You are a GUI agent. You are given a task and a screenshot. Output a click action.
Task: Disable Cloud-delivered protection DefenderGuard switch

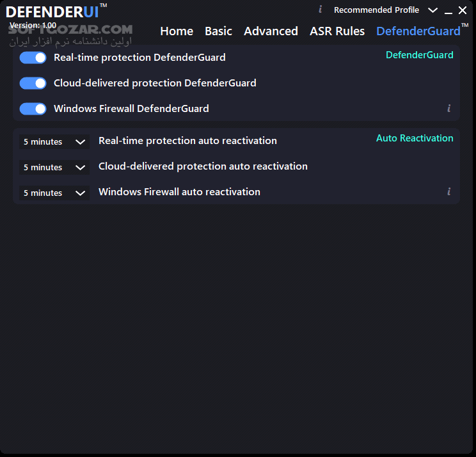(x=33, y=83)
